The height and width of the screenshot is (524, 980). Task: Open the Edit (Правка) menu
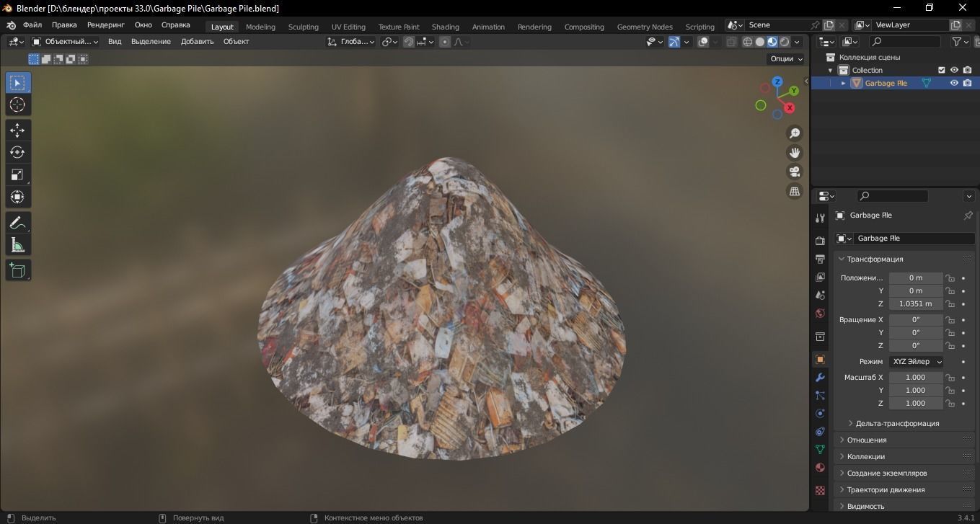tap(64, 25)
